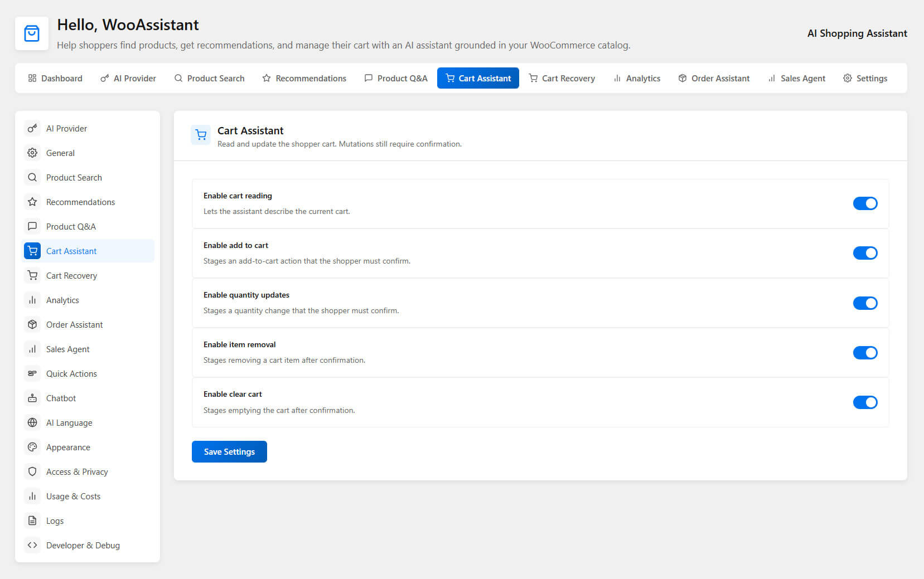Click the Chatbot robot icon in the sidebar
Viewport: 924px width, 579px height.
pos(32,398)
